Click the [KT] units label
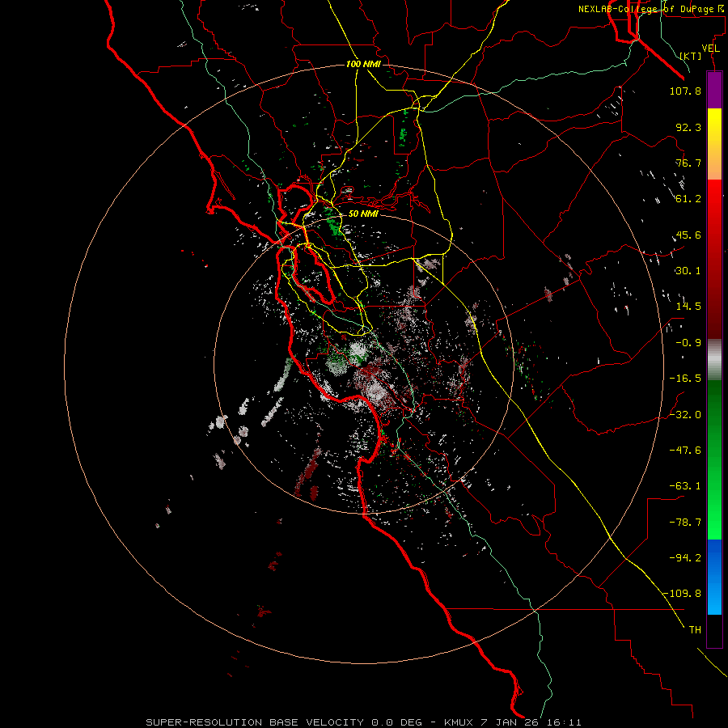Image resolution: width=728 pixels, height=728 pixels. (x=691, y=56)
